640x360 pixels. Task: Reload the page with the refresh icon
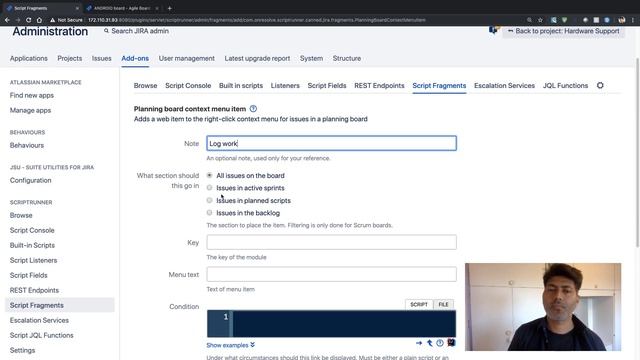[x=28, y=20]
